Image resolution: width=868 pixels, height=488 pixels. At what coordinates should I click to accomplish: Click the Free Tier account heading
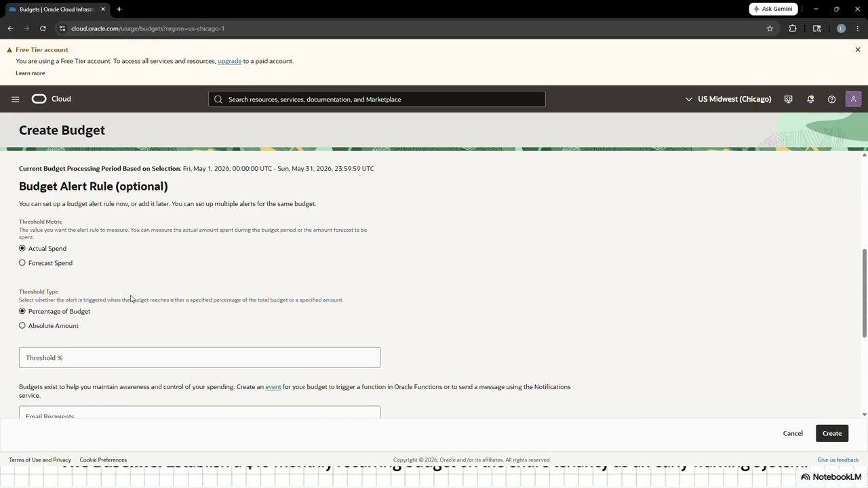coord(42,49)
